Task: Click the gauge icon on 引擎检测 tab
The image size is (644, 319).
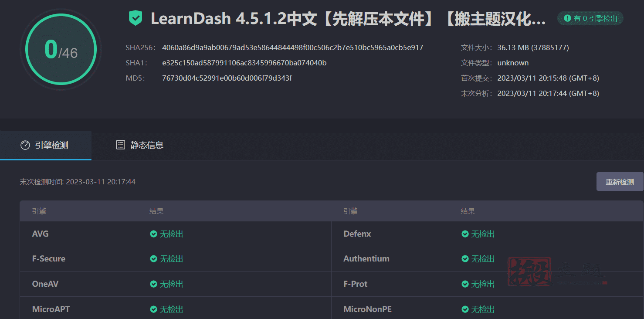Action: click(x=25, y=145)
